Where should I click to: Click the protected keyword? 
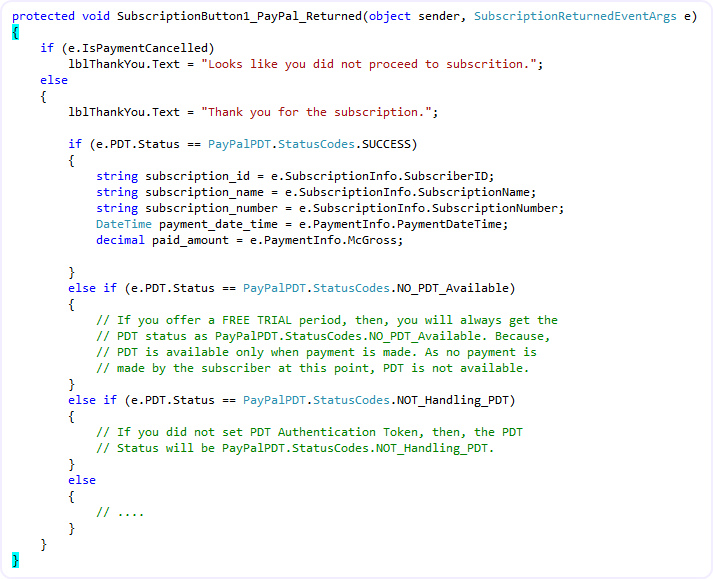(43, 16)
